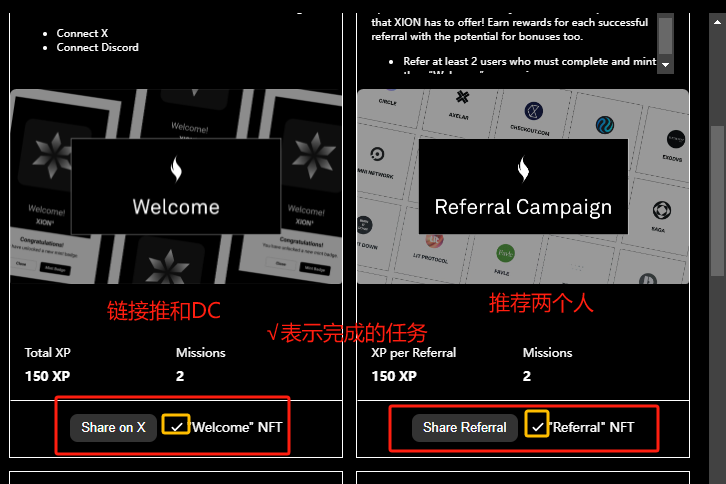Open the Welcome campaign banner image

click(x=176, y=187)
